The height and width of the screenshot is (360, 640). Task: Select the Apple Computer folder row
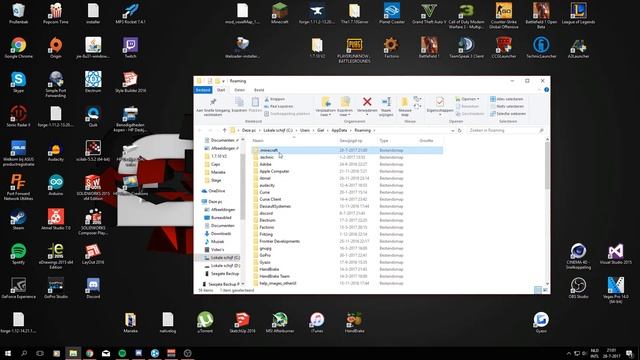click(347, 171)
